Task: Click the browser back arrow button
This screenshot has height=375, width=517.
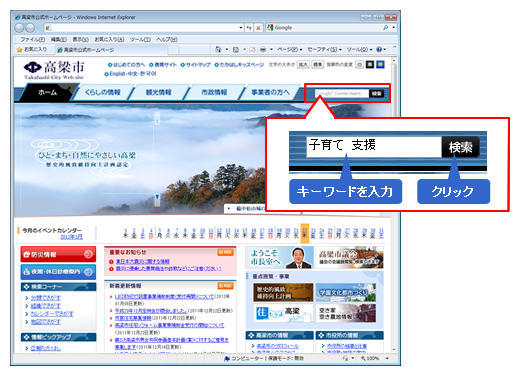Action: 19,28
